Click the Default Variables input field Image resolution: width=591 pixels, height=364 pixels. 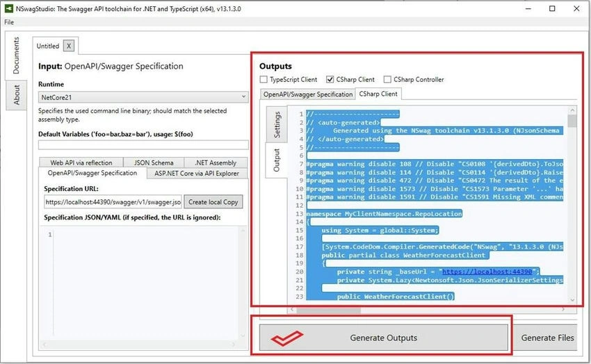pyautogui.click(x=143, y=145)
